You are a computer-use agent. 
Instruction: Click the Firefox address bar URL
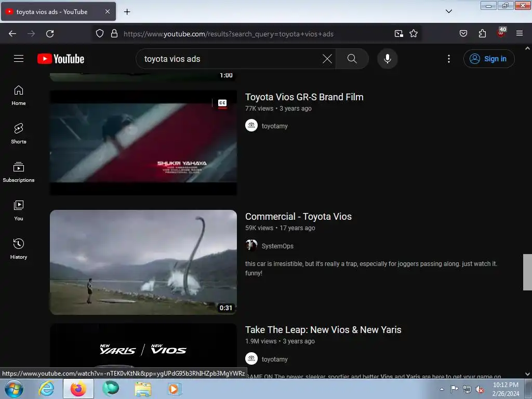[229, 34]
